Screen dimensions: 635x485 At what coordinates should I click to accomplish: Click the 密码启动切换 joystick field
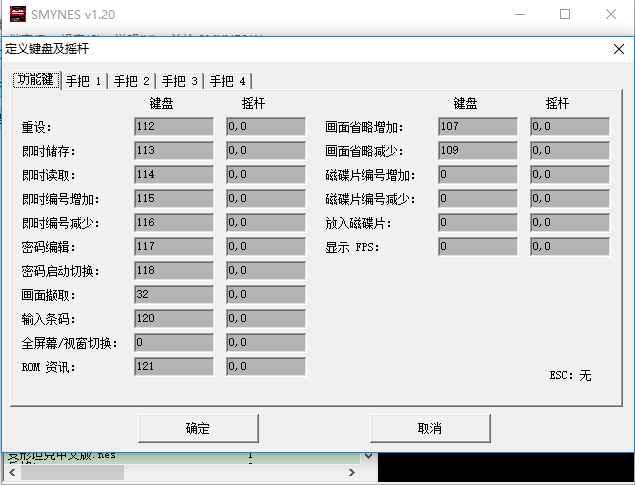pos(266,270)
